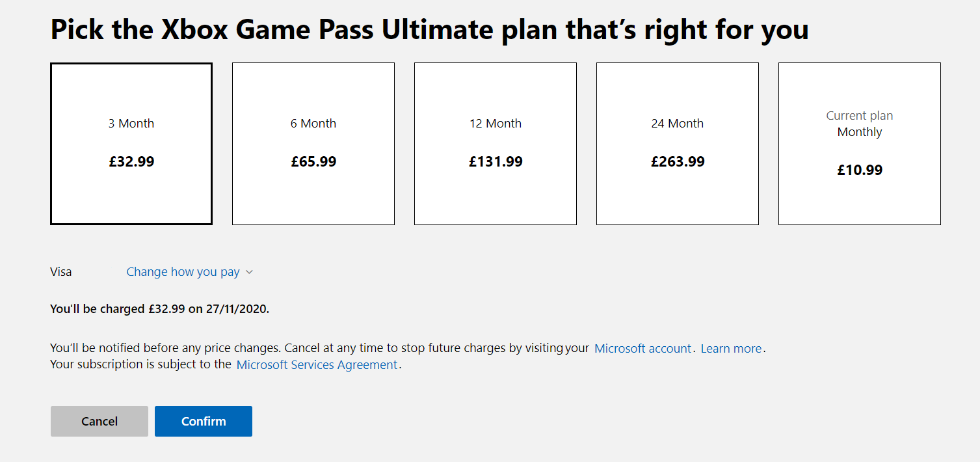
Task: Open your Microsoft account link
Action: [x=642, y=348]
